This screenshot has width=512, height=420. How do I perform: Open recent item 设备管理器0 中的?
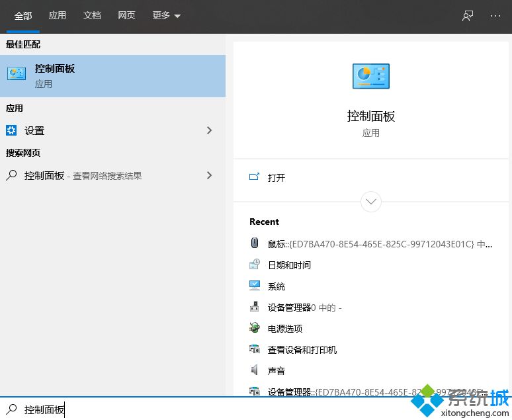(304, 308)
